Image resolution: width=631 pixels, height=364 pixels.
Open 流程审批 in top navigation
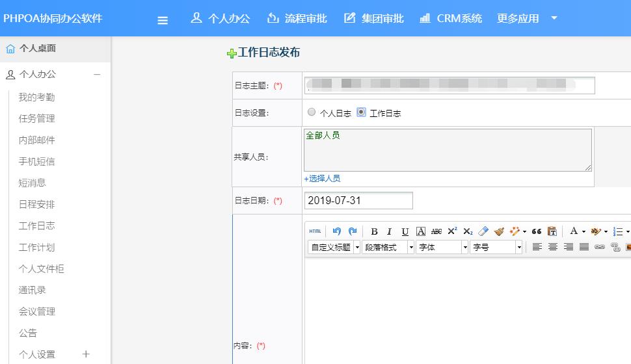[x=297, y=18]
